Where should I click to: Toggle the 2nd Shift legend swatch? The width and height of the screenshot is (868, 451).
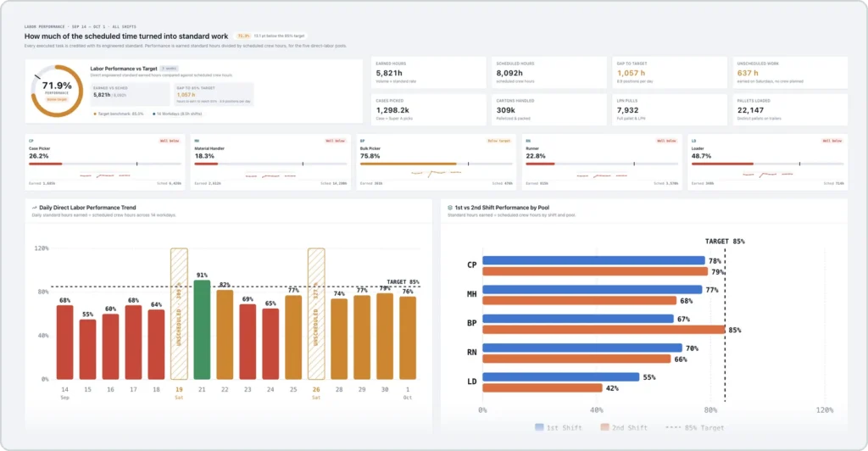pos(604,427)
